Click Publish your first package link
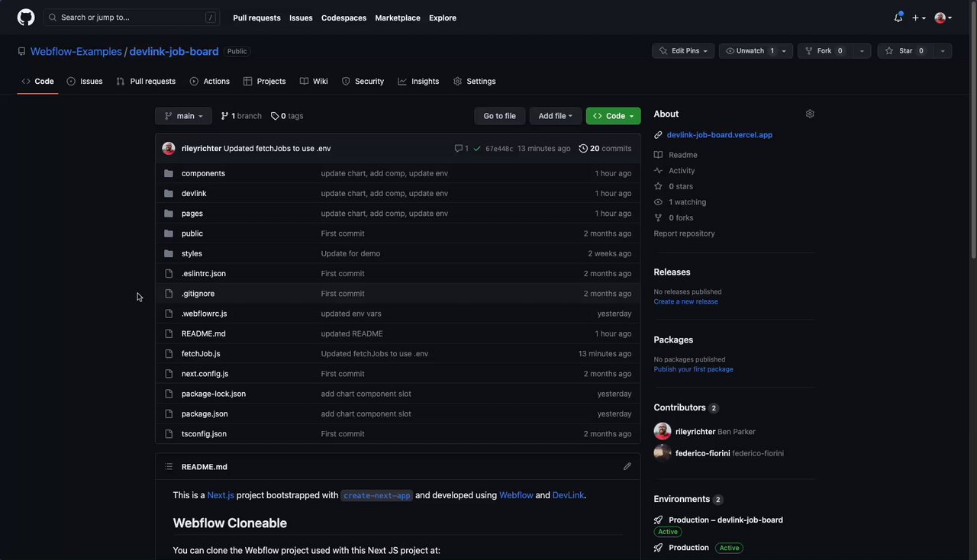This screenshot has width=977, height=560. click(x=693, y=369)
